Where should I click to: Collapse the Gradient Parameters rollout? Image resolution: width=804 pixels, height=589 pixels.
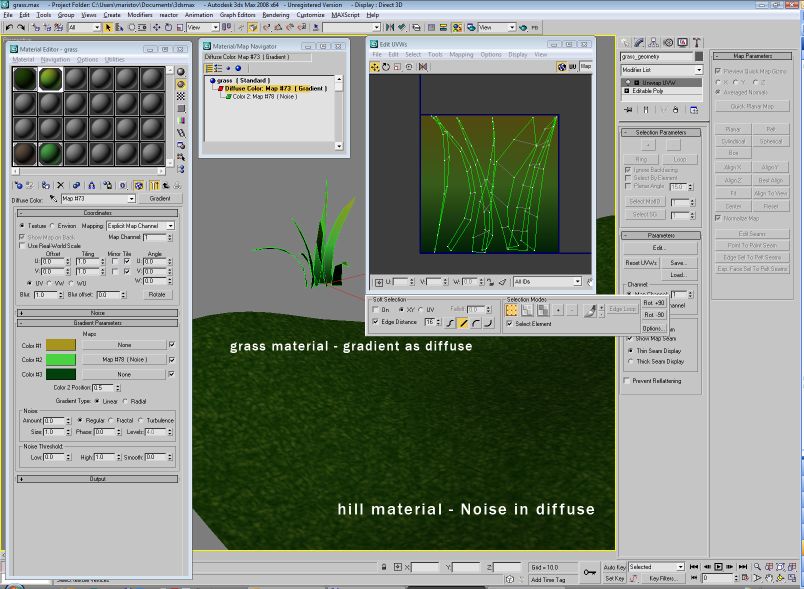97,323
